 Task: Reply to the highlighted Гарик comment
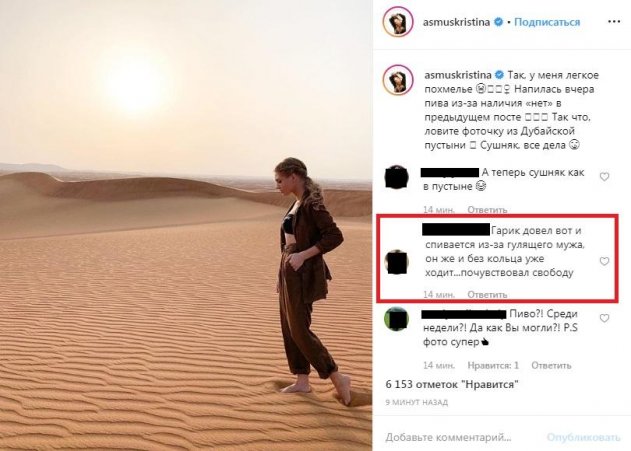[487, 294]
